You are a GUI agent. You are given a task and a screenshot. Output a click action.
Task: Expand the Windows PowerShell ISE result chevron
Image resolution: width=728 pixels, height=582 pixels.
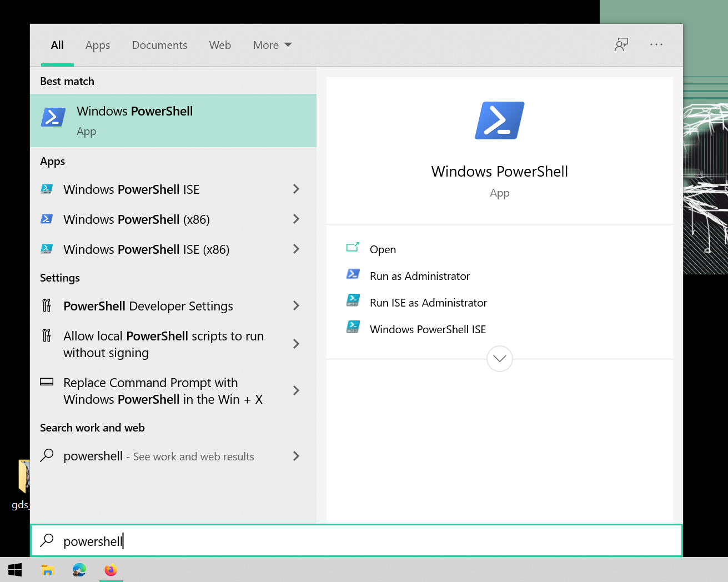(297, 189)
